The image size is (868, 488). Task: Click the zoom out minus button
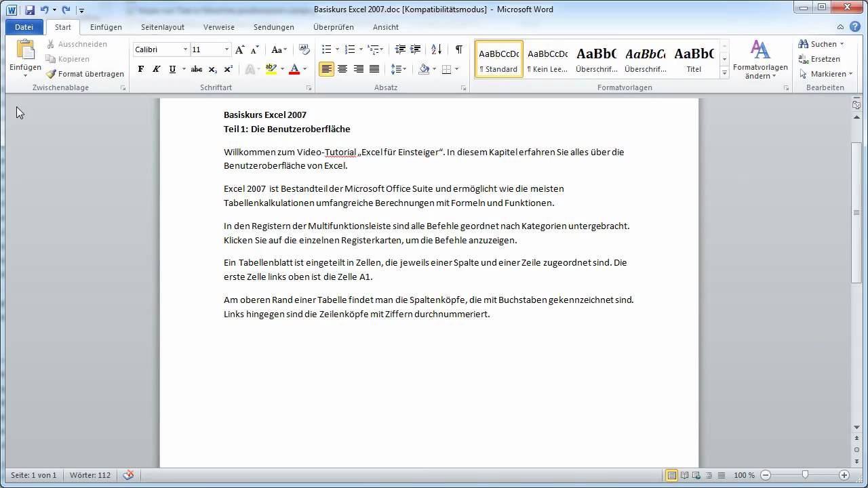(x=766, y=475)
